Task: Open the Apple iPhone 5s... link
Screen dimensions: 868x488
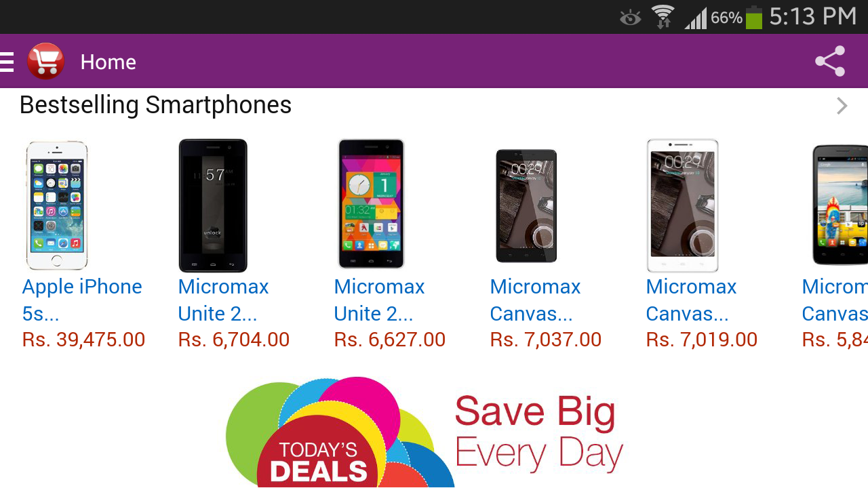Action: (82, 300)
